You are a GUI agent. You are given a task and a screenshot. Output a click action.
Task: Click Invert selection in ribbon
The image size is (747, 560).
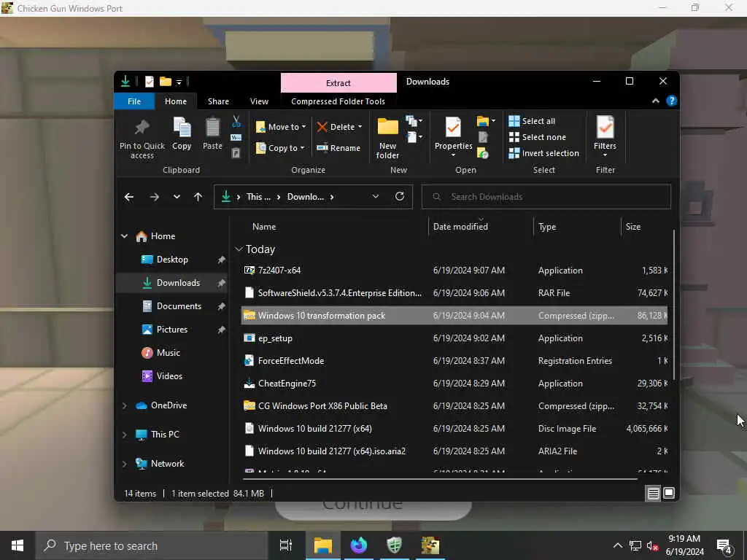(544, 153)
